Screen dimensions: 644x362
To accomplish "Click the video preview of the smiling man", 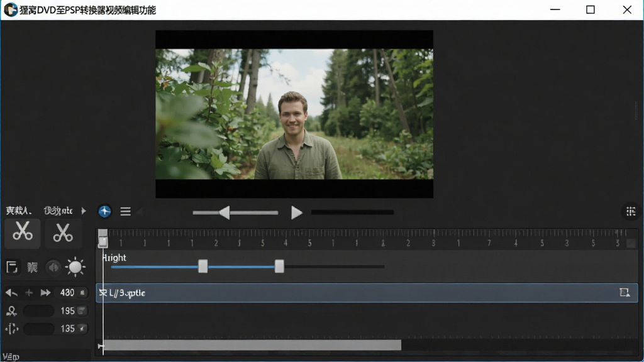I will 294,114.
